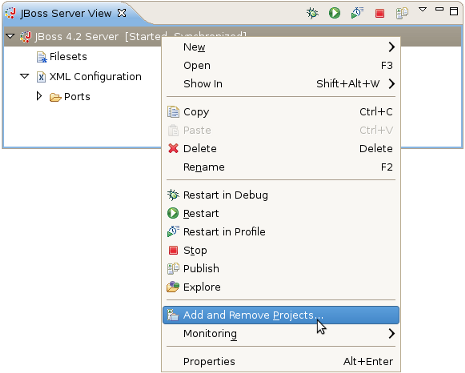
Task: Select Restart in Profile menu entry
Action: coord(281,232)
